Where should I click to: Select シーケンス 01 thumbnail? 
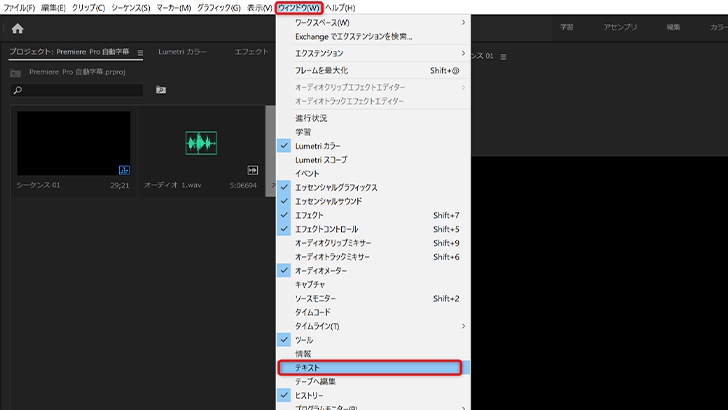74,143
